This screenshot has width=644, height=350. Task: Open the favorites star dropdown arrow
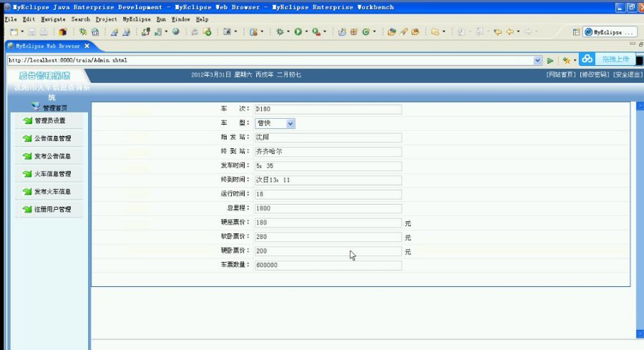[575, 60]
